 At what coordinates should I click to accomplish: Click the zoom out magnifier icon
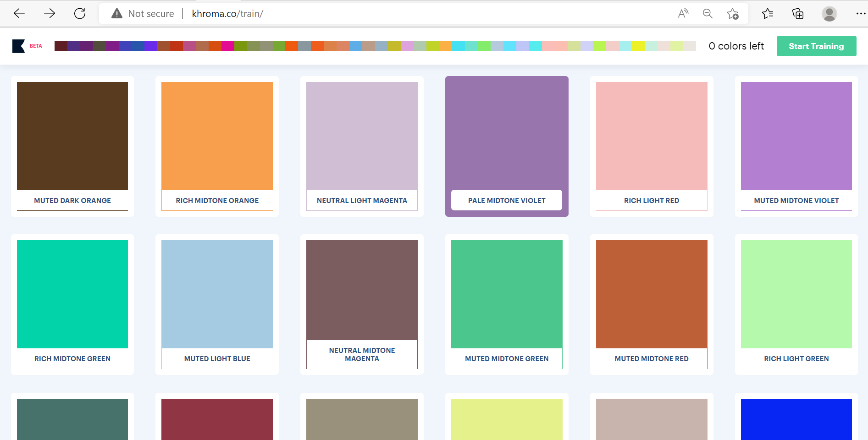click(708, 14)
